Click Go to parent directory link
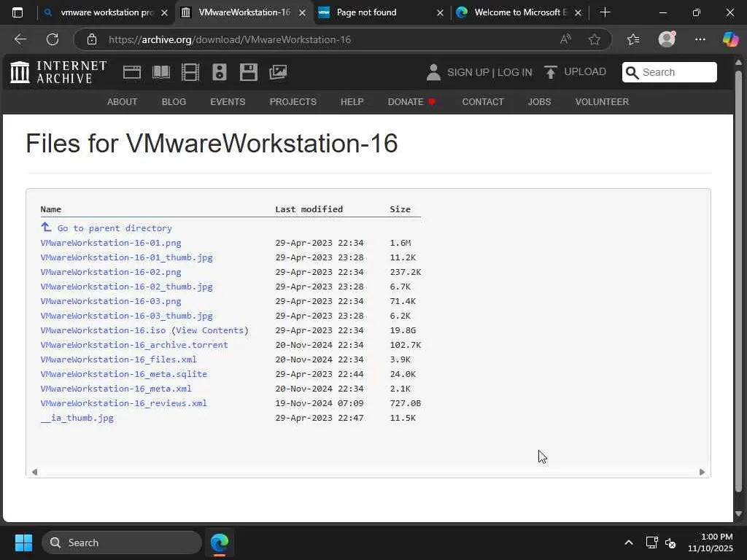This screenshot has width=747, height=560. point(115,228)
